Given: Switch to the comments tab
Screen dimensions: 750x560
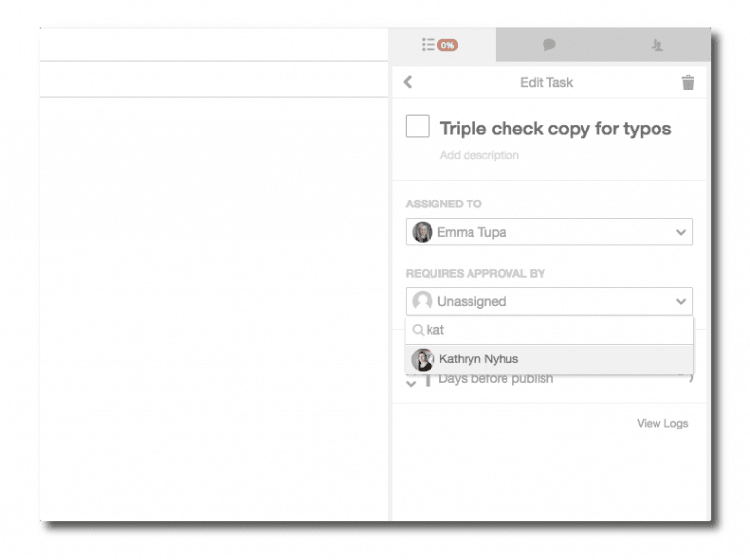Looking at the screenshot, I should pyautogui.click(x=549, y=45).
